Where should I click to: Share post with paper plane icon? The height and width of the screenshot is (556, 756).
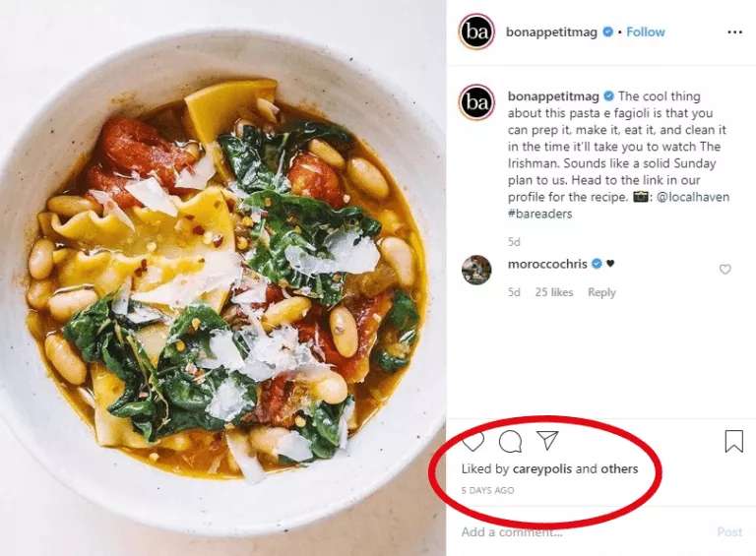(x=547, y=441)
